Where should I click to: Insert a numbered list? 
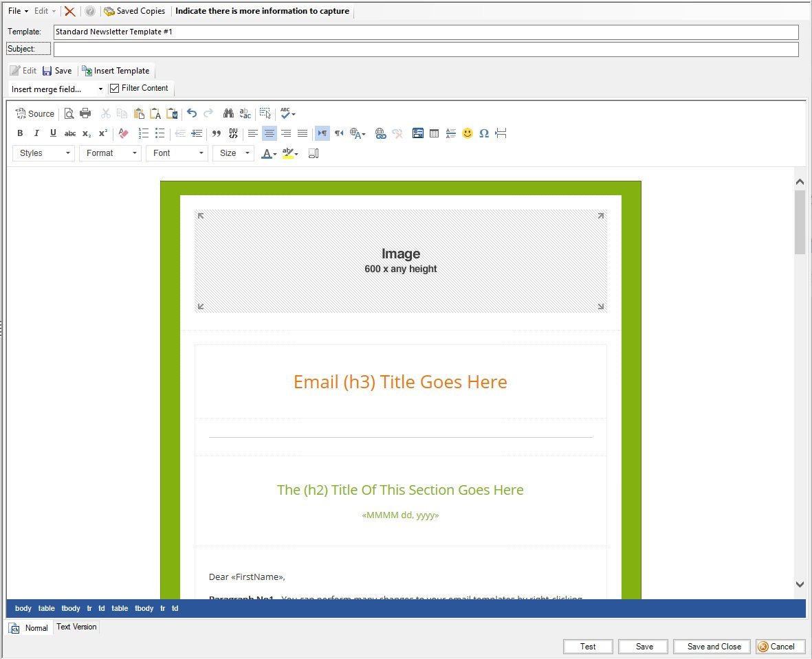click(144, 133)
